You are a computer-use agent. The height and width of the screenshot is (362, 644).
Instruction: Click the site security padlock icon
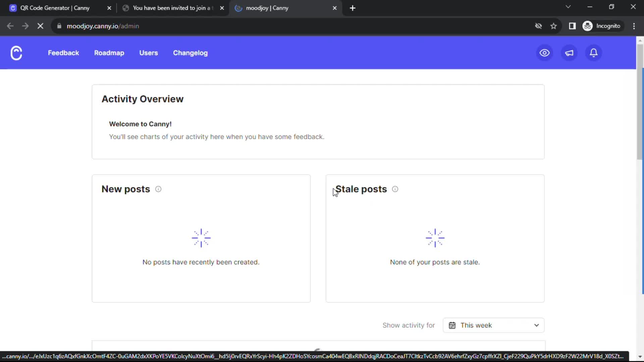pyautogui.click(x=59, y=26)
